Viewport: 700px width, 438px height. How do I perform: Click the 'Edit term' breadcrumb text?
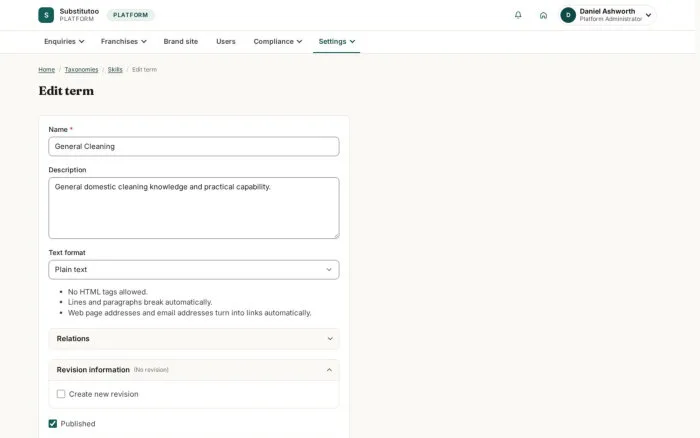click(x=144, y=70)
